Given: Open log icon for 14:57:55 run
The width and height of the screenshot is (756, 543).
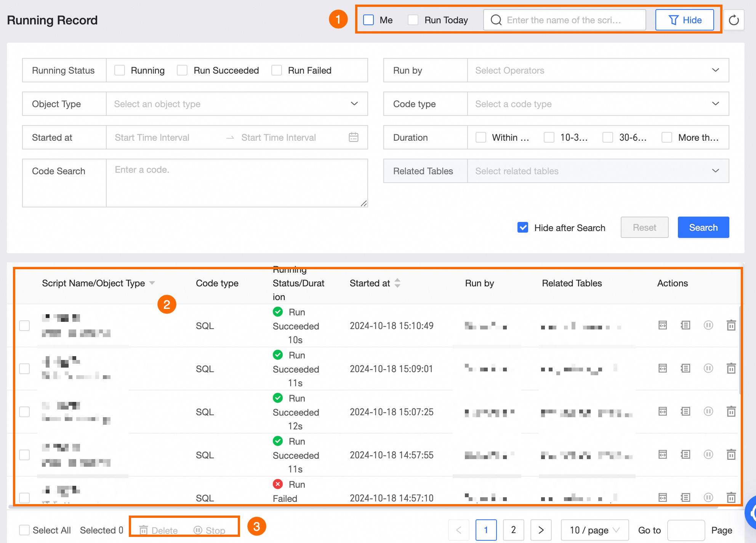Looking at the screenshot, I should (x=685, y=455).
